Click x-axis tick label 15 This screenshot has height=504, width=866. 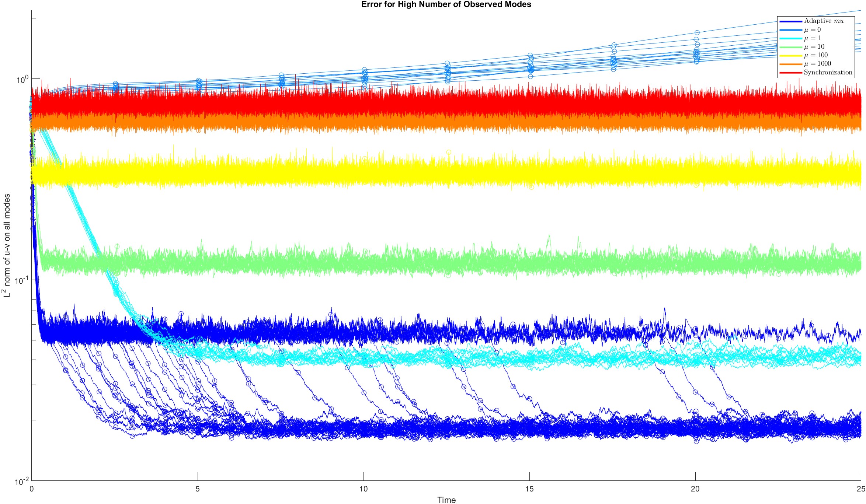tap(529, 489)
